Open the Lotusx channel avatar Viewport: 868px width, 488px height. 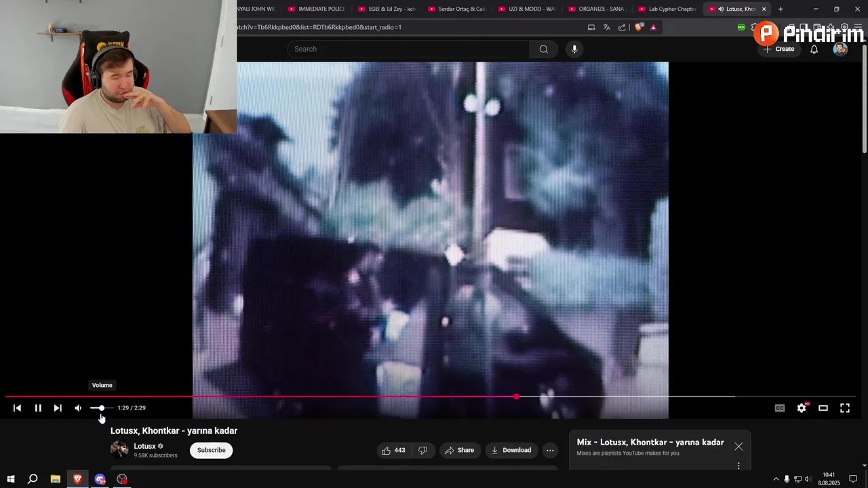pos(119,449)
